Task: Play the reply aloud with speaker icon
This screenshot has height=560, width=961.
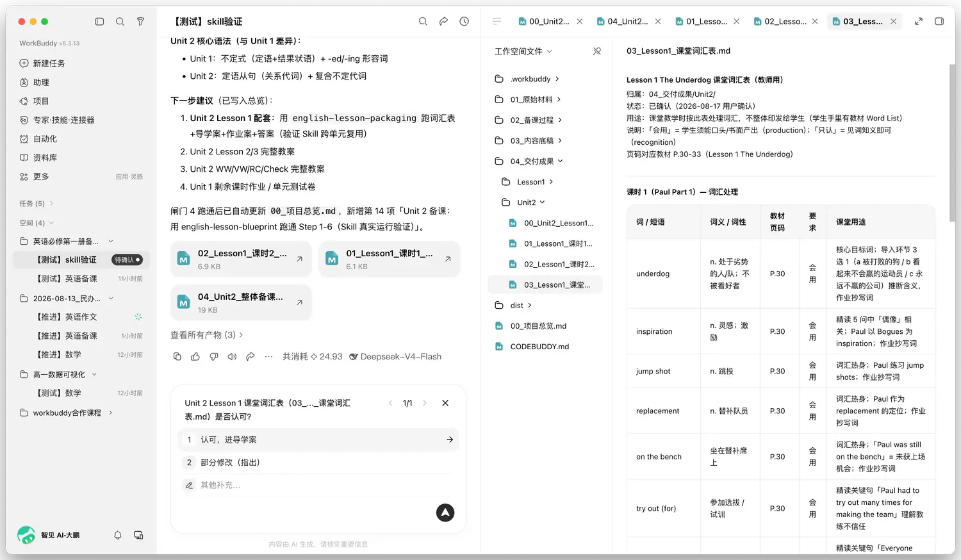Action: click(x=232, y=356)
